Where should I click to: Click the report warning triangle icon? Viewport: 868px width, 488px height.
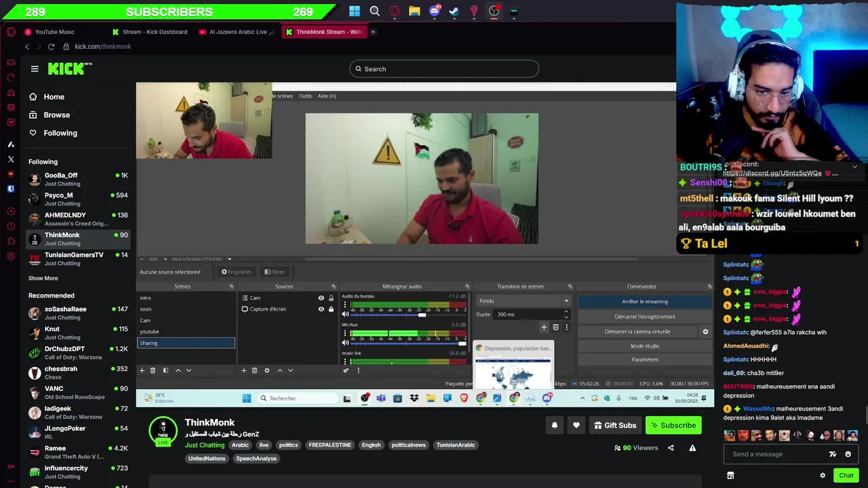click(692, 448)
